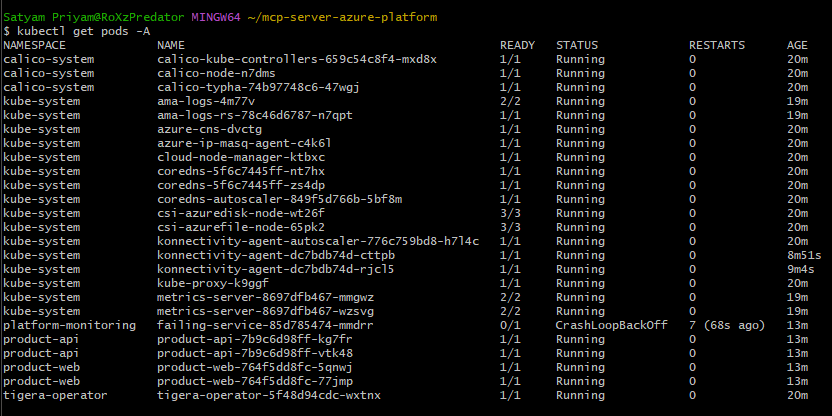
Task: Click pod name konnectivity-agent-dc7bdb74d-rjcl5
Action: (276, 270)
